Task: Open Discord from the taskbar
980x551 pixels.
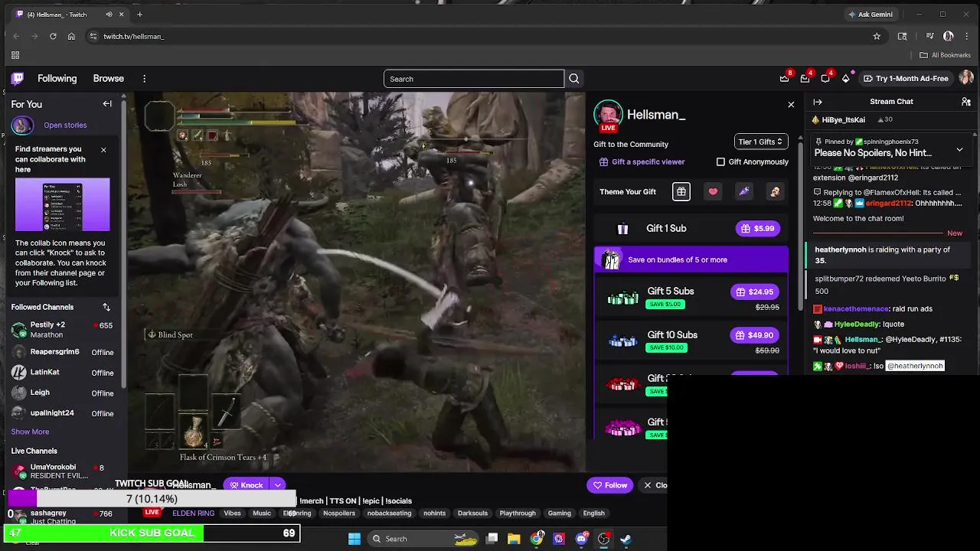Action: pos(581,539)
